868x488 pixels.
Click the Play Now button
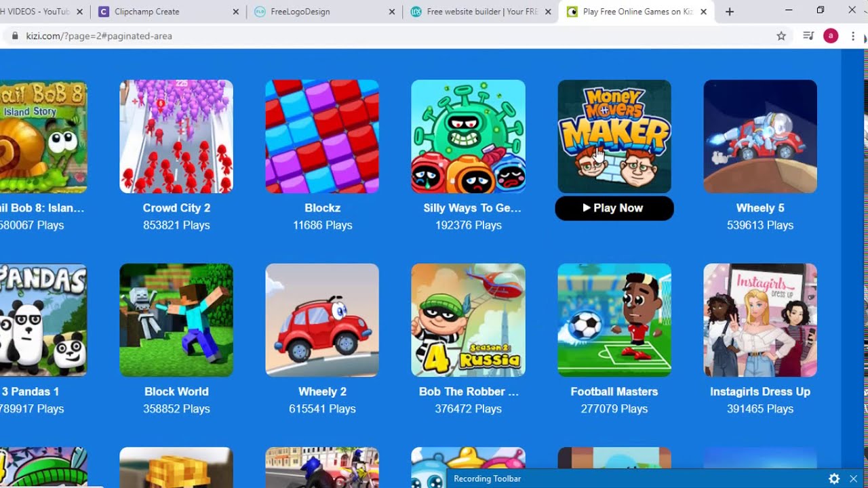(614, 208)
